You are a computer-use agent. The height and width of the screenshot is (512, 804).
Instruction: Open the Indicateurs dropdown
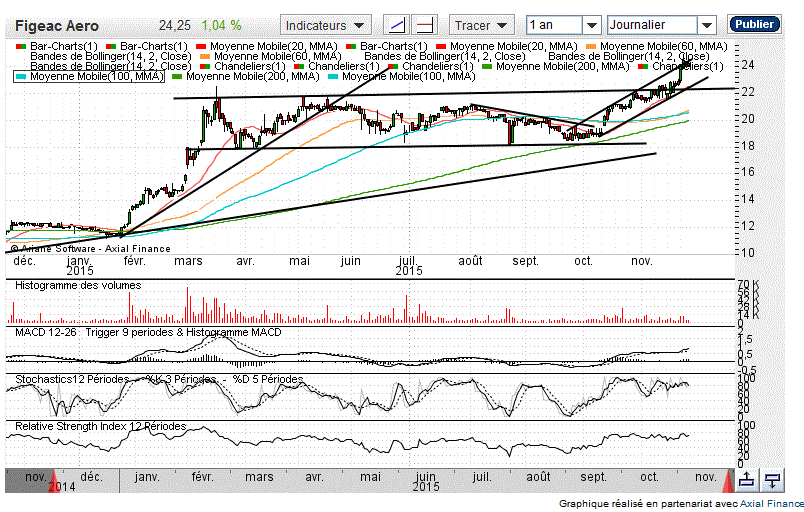(325, 25)
